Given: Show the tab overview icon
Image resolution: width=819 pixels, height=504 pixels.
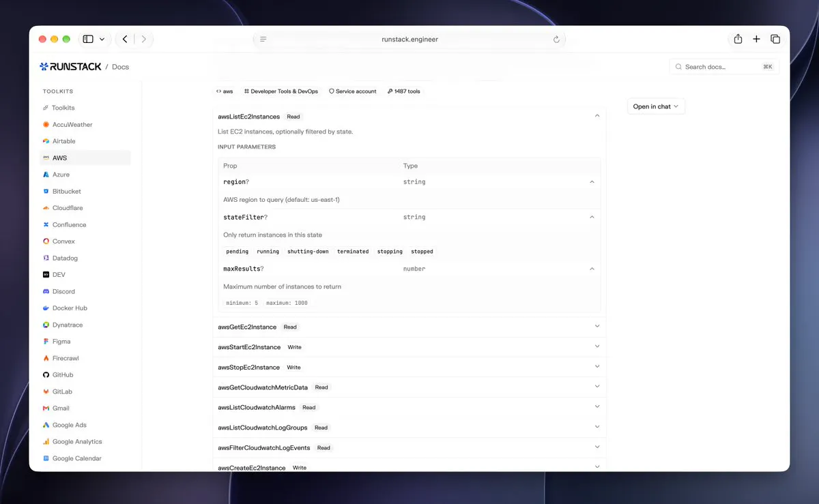Looking at the screenshot, I should click(775, 39).
